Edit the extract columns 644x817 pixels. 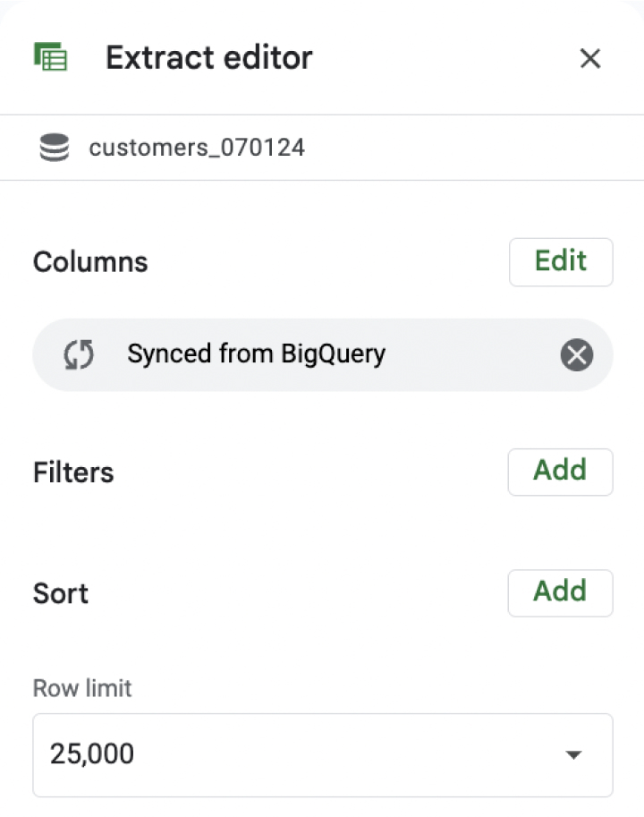point(561,261)
